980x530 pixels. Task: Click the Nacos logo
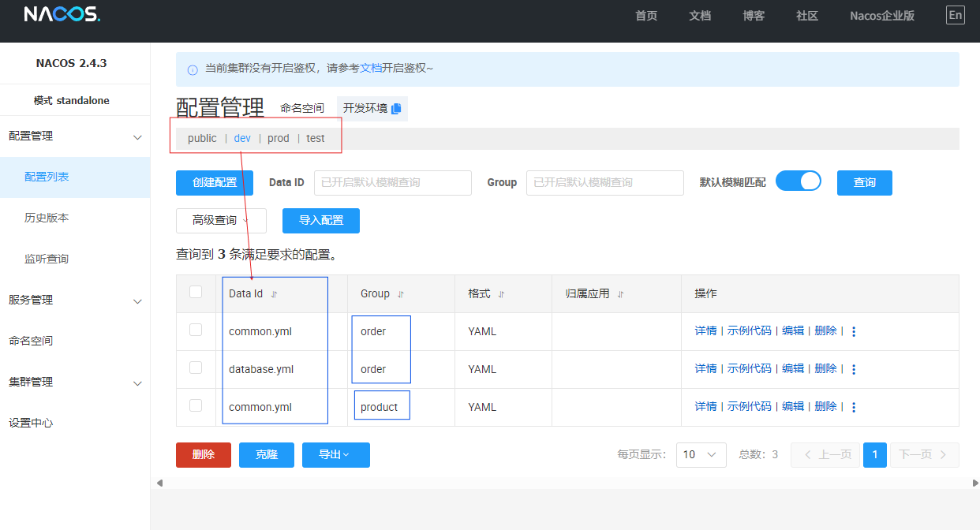(62, 15)
